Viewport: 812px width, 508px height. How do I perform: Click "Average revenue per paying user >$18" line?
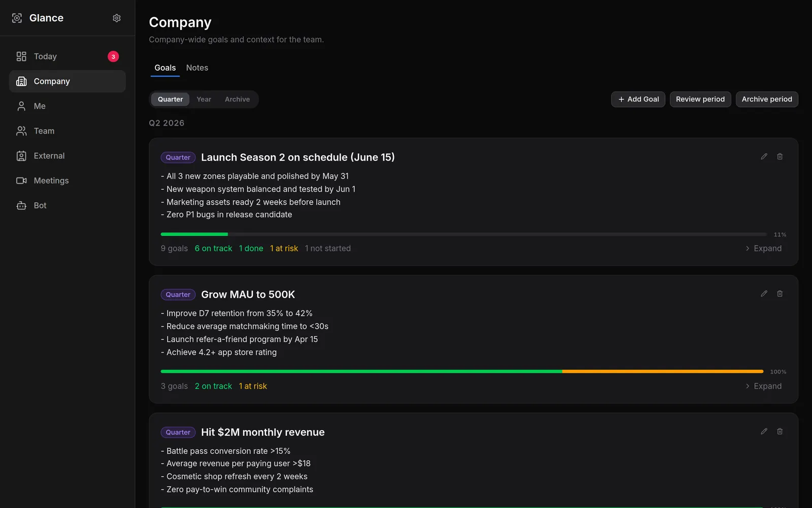(x=235, y=463)
